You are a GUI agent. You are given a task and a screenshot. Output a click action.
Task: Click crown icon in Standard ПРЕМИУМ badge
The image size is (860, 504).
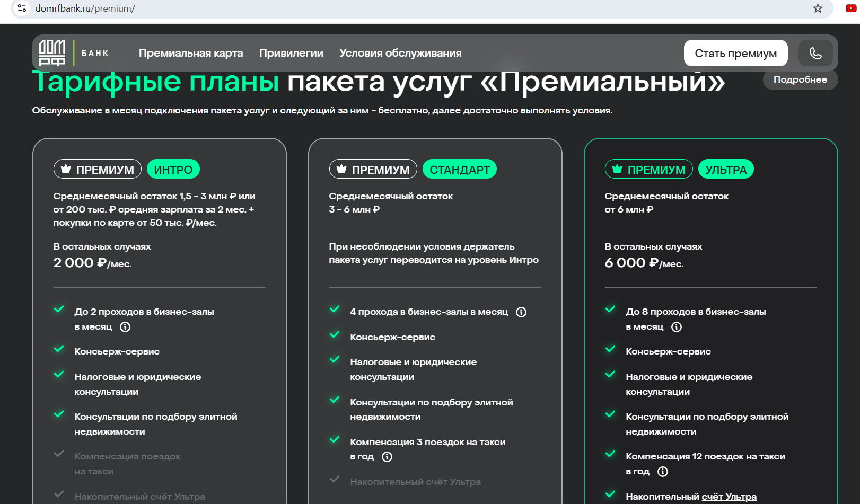pos(341,169)
